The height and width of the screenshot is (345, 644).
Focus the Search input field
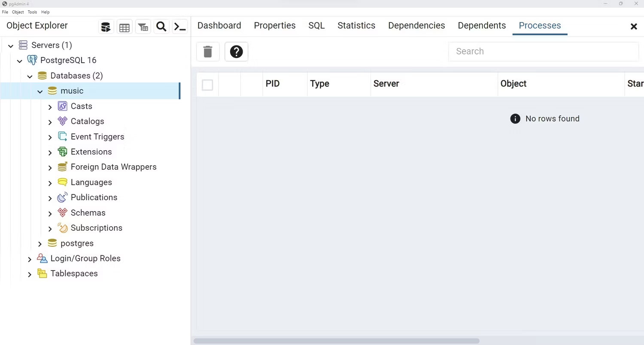coord(543,51)
